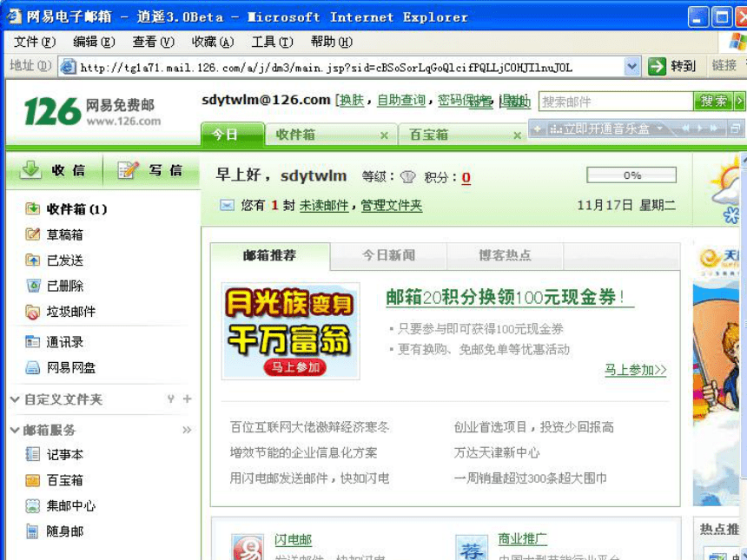Click the 0% progress bar

coord(631,175)
